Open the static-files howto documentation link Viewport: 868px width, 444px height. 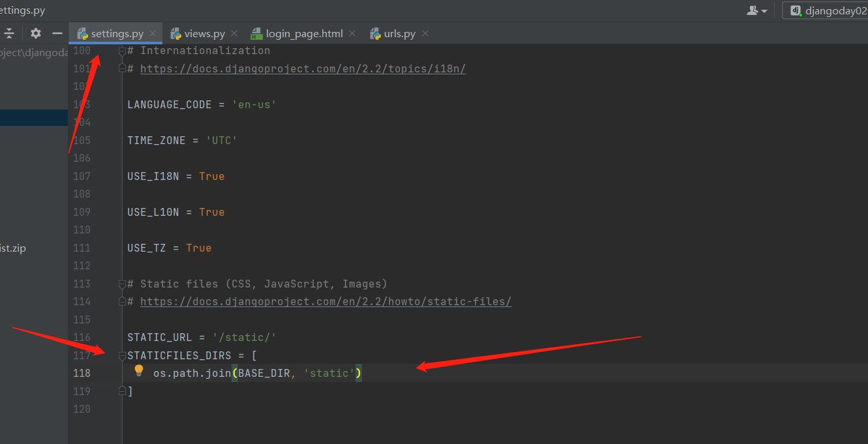click(325, 301)
